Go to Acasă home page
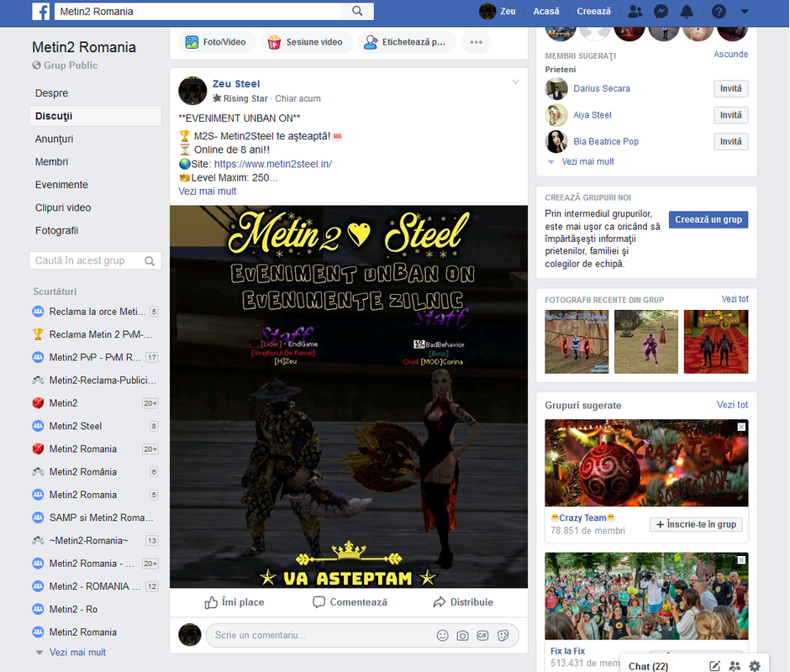The image size is (790, 672). pos(546,11)
